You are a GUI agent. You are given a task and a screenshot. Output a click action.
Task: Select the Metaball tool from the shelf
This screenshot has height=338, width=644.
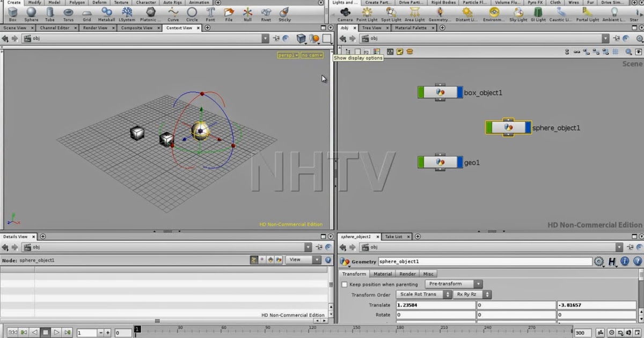(x=106, y=12)
